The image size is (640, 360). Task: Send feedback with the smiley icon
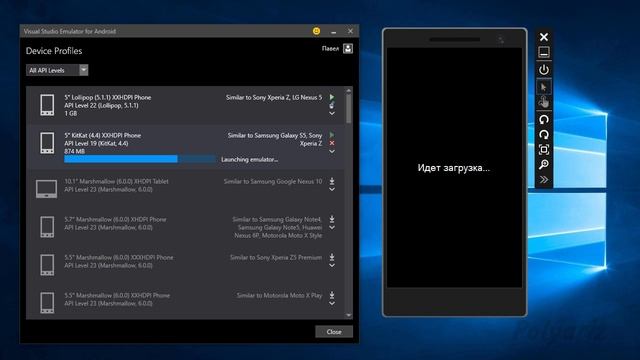coord(316,31)
